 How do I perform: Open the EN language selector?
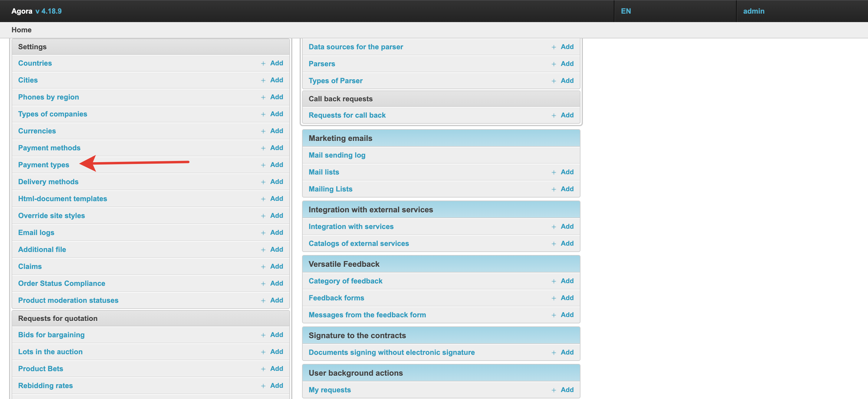click(x=626, y=11)
